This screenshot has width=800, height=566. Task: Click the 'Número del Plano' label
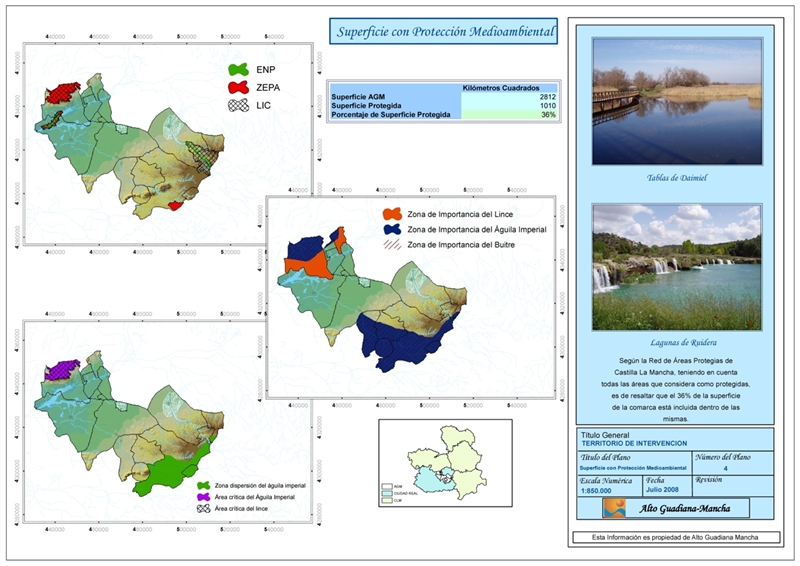pyautogui.click(x=722, y=457)
